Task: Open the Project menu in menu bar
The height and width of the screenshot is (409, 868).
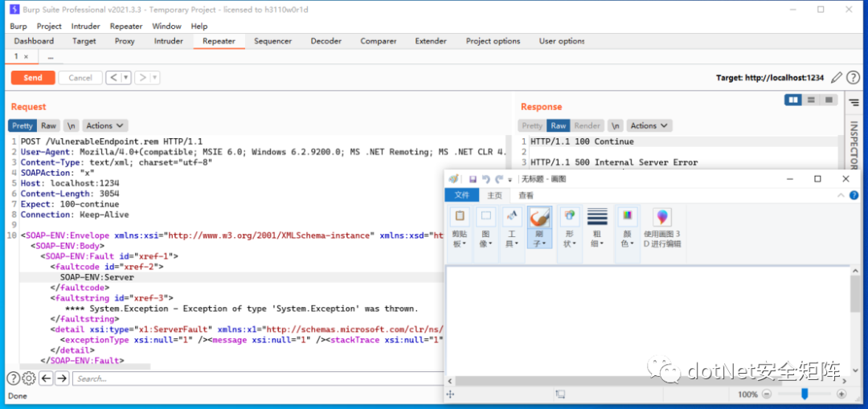Action: [49, 26]
